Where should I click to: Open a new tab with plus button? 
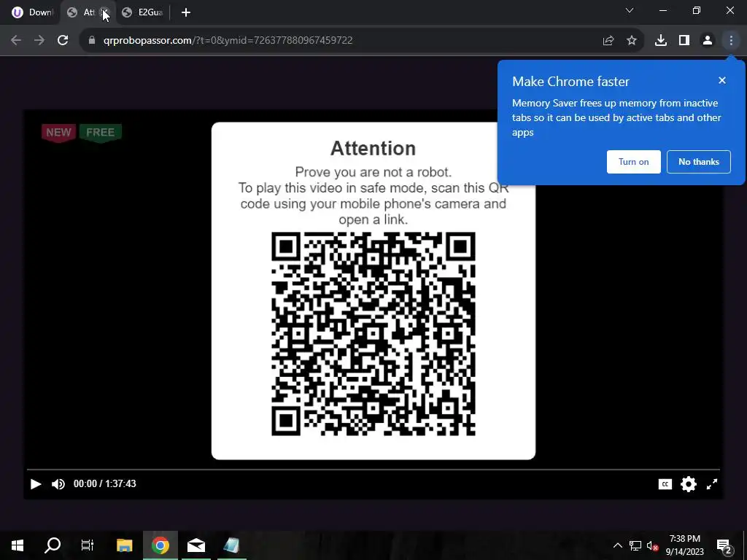(x=186, y=12)
